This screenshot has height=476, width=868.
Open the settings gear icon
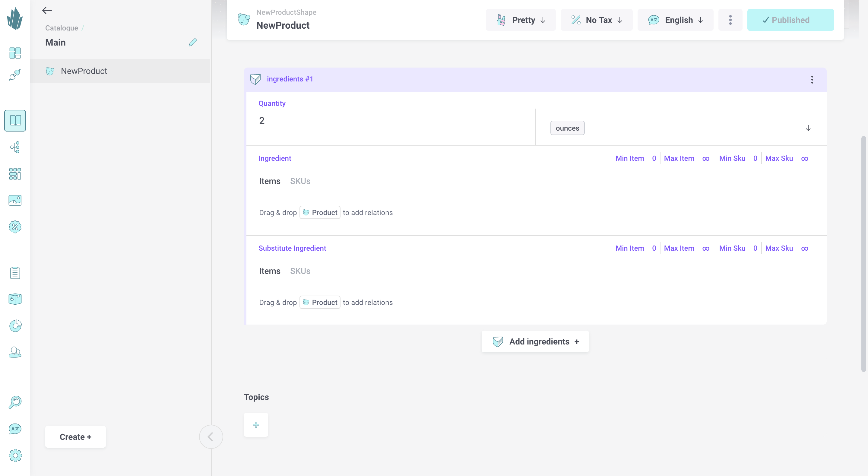tap(15, 455)
